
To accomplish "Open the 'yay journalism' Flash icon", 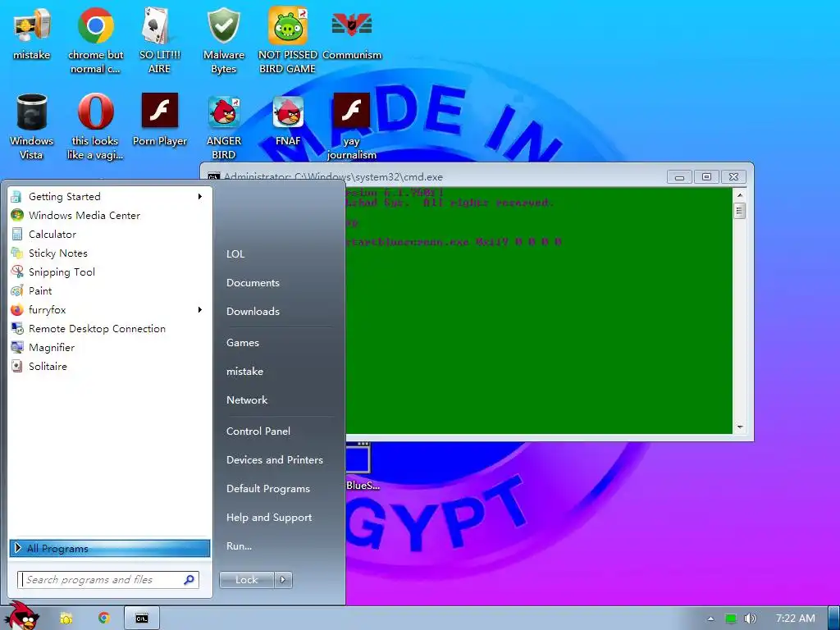I will (352, 126).
